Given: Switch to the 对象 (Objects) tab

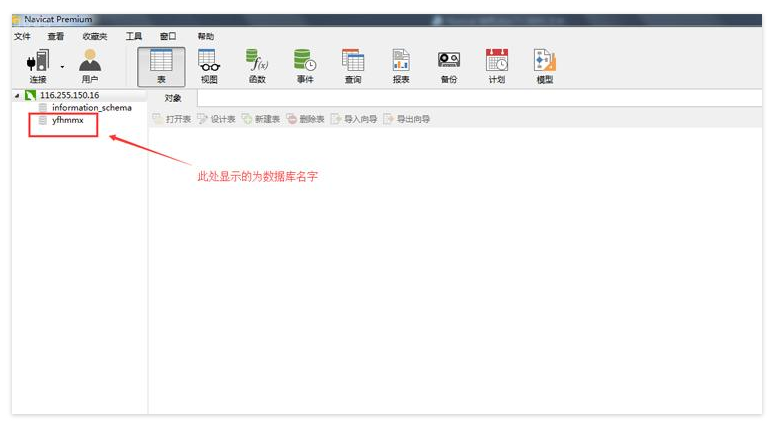Looking at the screenshot, I should pyautogui.click(x=173, y=98).
